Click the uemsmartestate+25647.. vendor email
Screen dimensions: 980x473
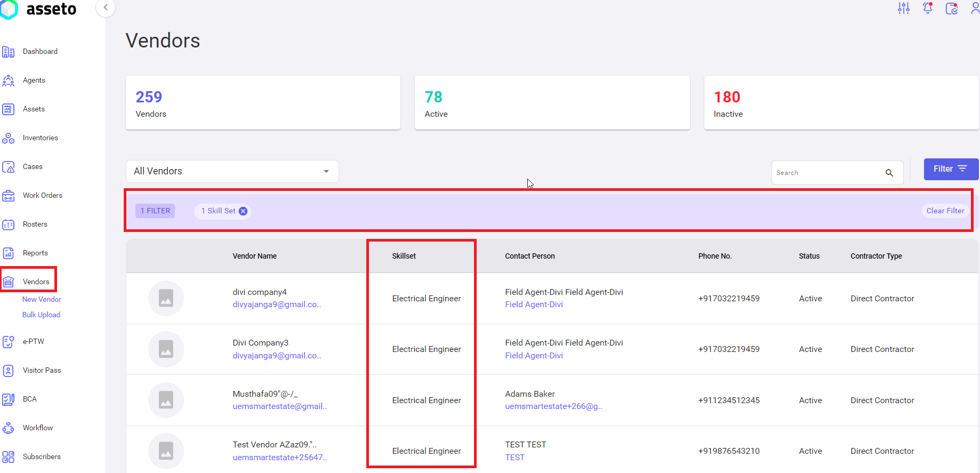pos(280,458)
